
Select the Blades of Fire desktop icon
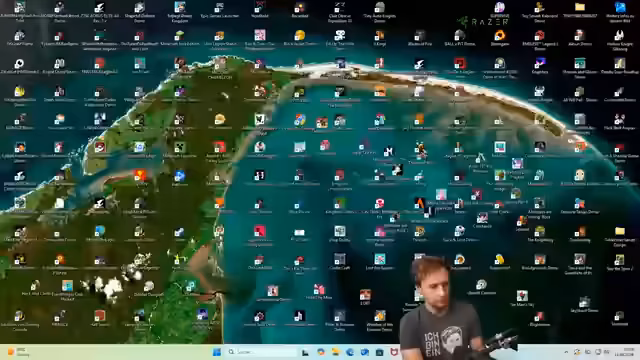(420, 38)
